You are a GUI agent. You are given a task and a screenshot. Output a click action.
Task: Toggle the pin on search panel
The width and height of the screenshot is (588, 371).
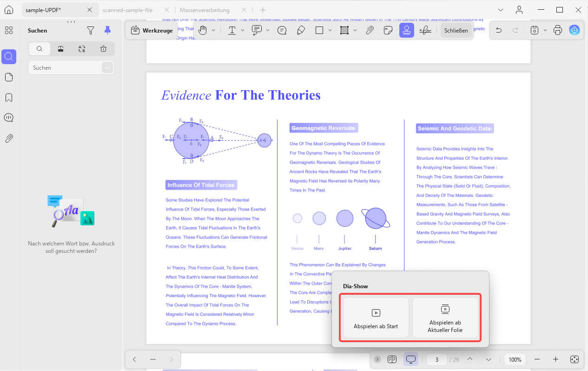coord(107,30)
